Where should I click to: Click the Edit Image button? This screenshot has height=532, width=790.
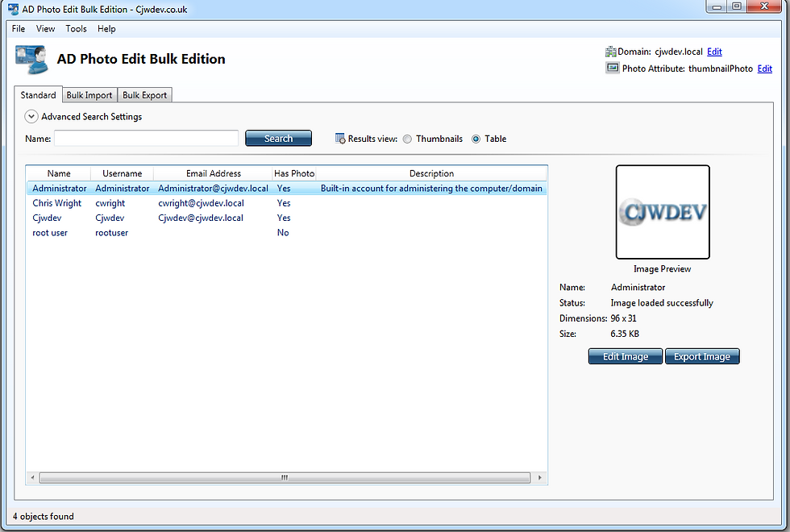[x=626, y=356]
